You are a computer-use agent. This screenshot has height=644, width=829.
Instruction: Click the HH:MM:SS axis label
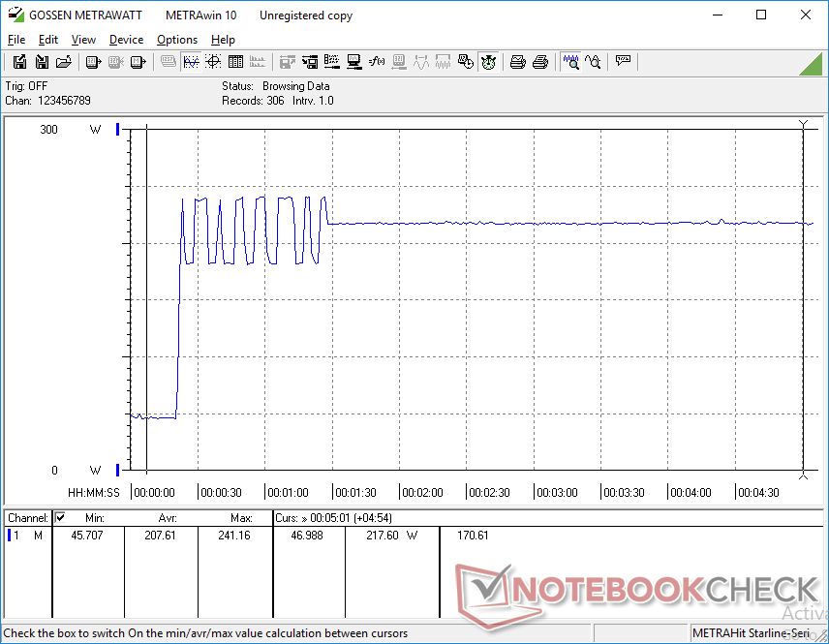[94, 493]
